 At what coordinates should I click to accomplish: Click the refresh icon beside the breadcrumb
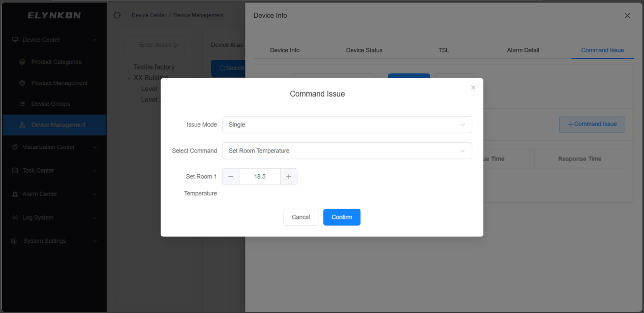tap(117, 15)
